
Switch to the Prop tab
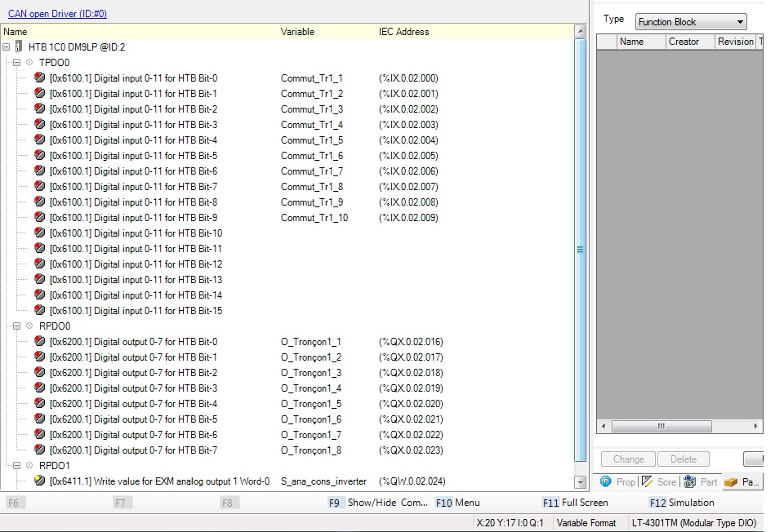618,482
